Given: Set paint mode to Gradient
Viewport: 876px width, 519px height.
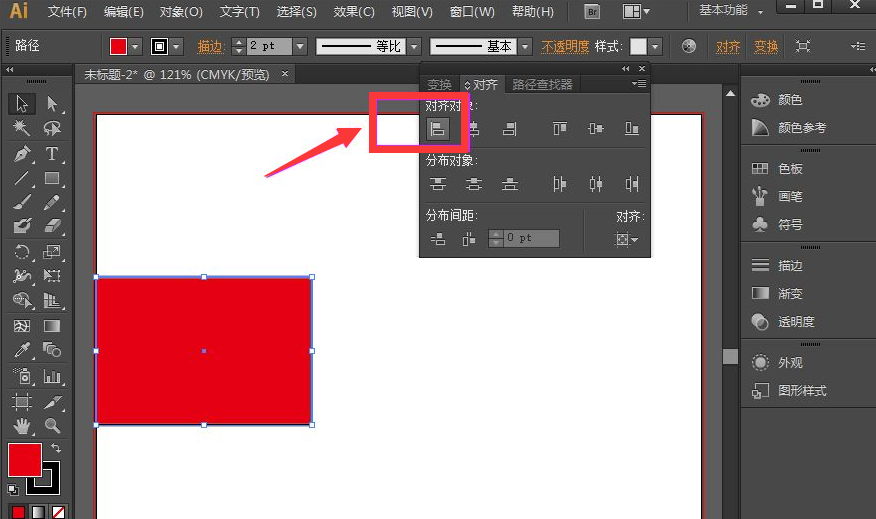Looking at the screenshot, I should pos(38,512).
